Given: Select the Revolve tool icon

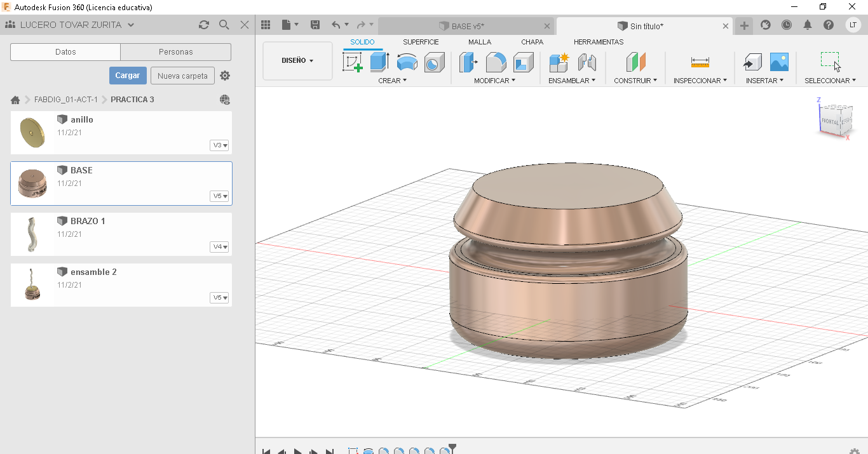Looking at the screenshot, I should click(407, 62).
